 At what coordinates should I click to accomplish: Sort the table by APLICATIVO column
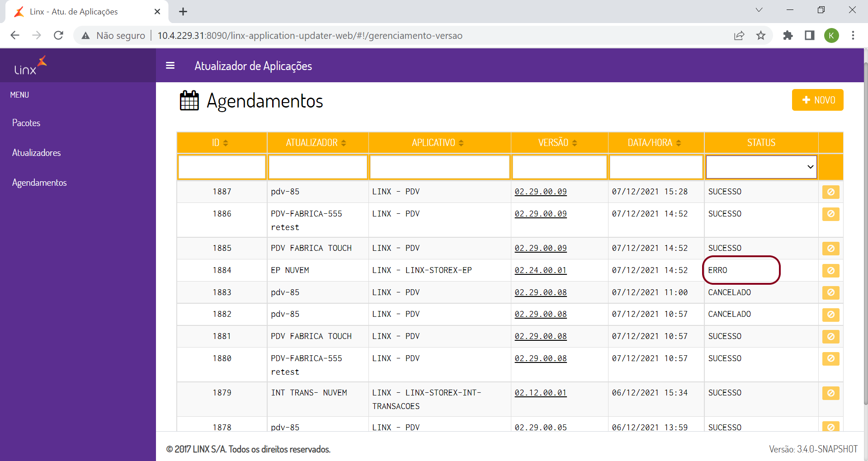[438, 143]
